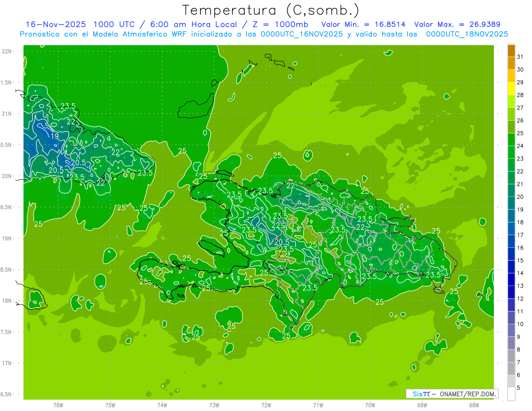
Task: Select the light green legend band between 26 and 27
Action: pyautogui.click(x=511, y=114)
